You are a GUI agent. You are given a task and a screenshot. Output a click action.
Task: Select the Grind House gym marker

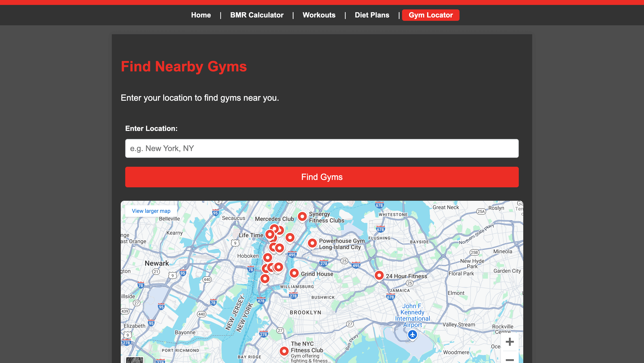pos(294,273)
